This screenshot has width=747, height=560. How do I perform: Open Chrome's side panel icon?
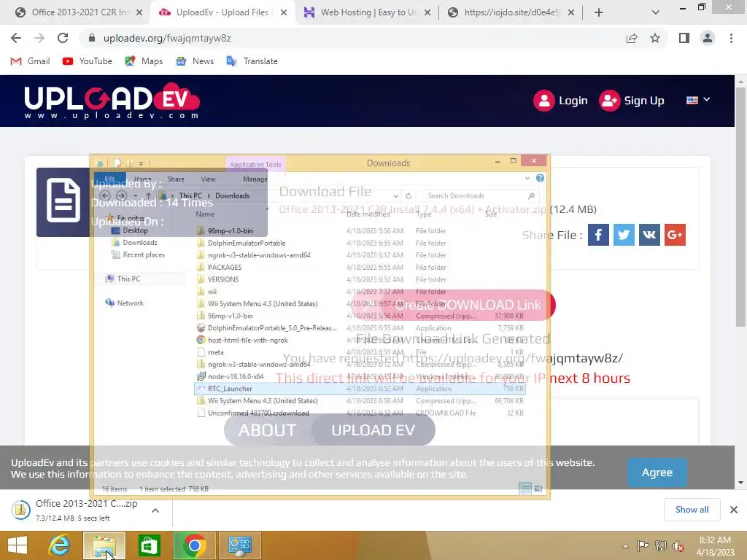tap(684, 38)
